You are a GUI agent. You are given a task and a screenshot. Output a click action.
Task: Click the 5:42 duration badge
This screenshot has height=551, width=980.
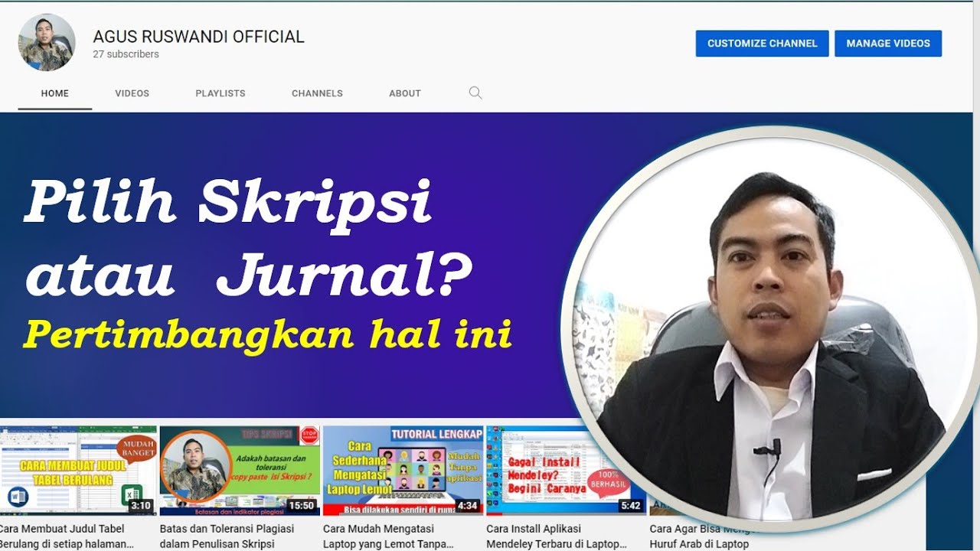click(631, 506)
